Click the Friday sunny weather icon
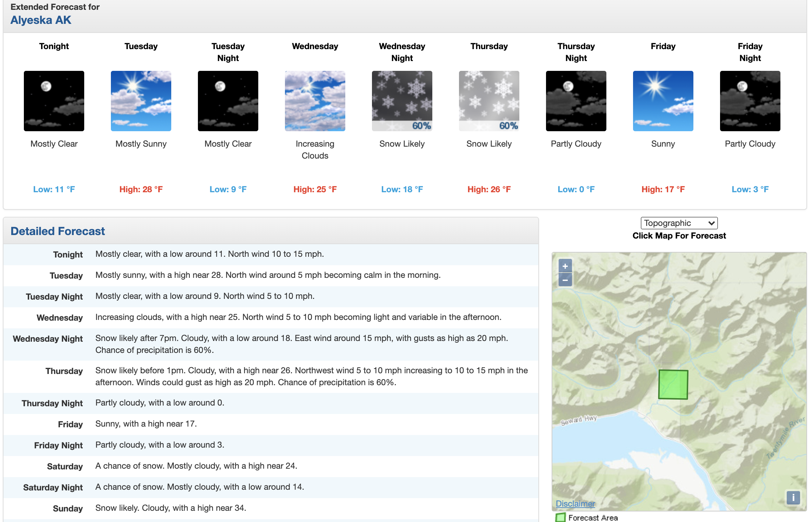Viewport: 812px width, 522px height. (x=663, y=101)
